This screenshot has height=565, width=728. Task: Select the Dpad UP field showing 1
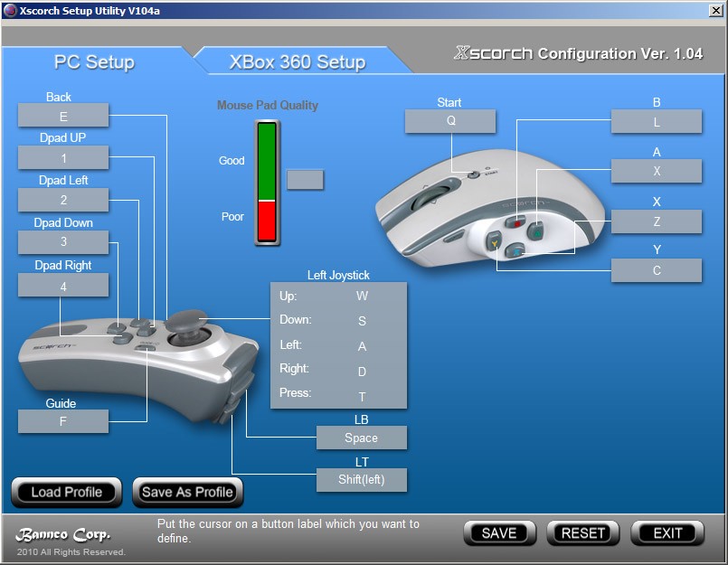tap(63, 157)
